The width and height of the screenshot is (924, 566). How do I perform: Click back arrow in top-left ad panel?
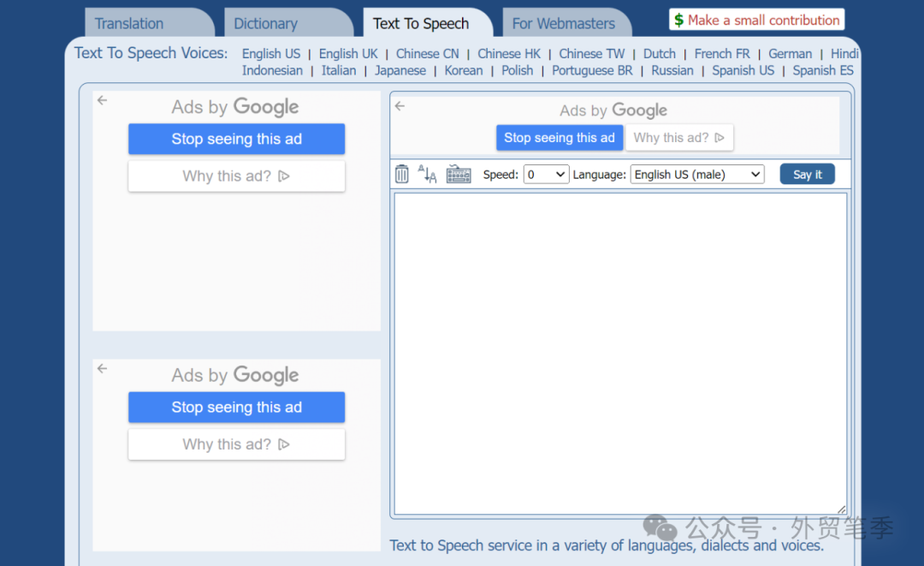(103, 100)
